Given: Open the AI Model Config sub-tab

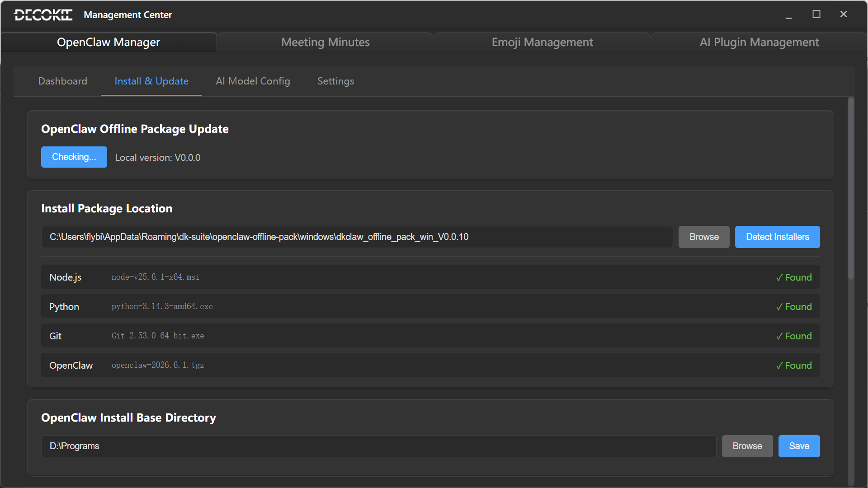Looking at the screenshot, I should pyautogui.click(x=253, y=81).
